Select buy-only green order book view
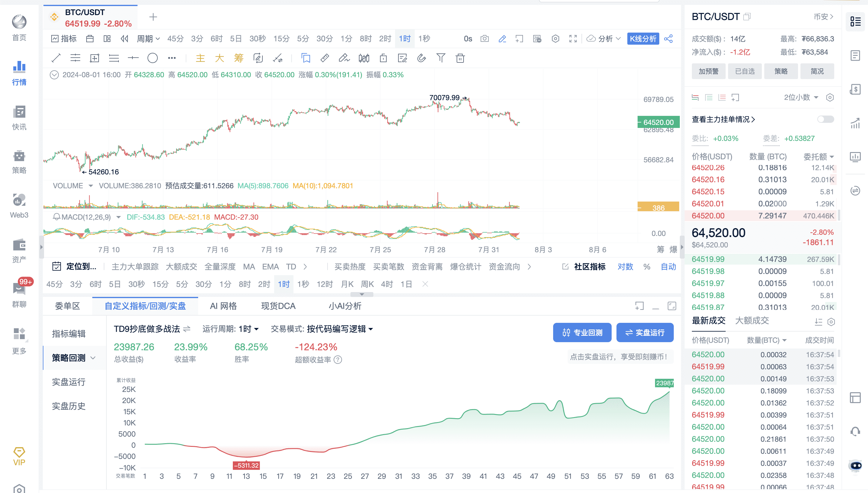 [709, 97]
